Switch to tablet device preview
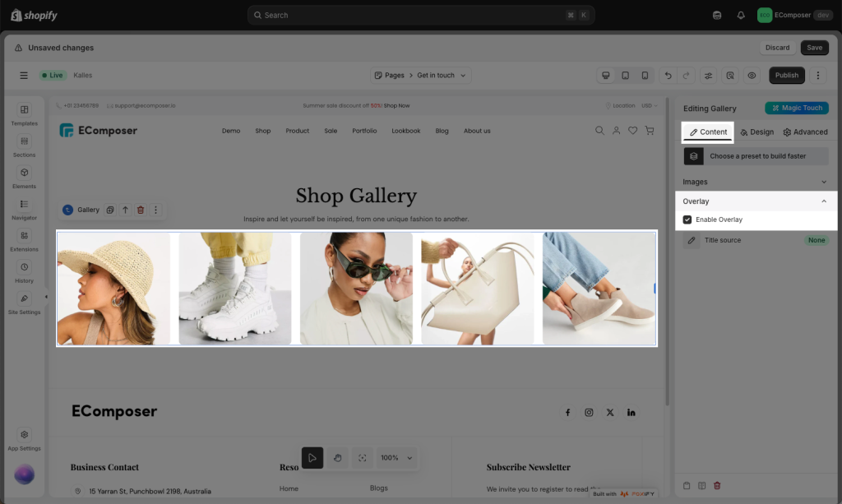 tap(626, 76)
